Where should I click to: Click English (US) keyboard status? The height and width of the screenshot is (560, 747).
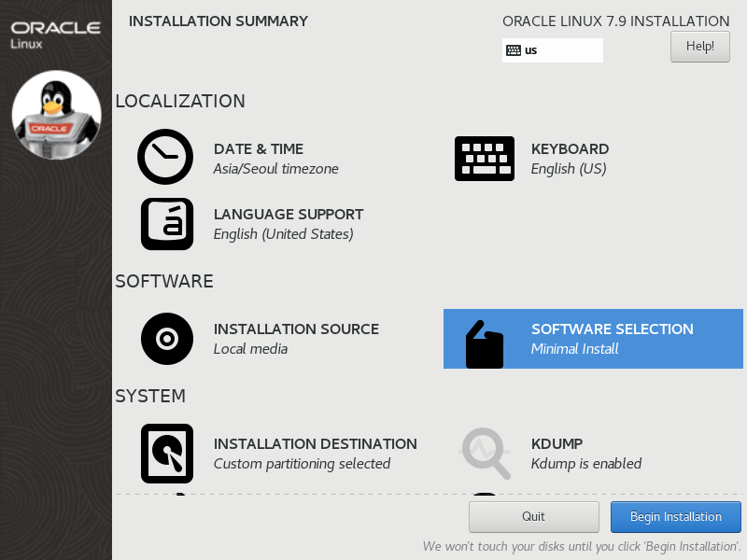(x=569, y=169)
